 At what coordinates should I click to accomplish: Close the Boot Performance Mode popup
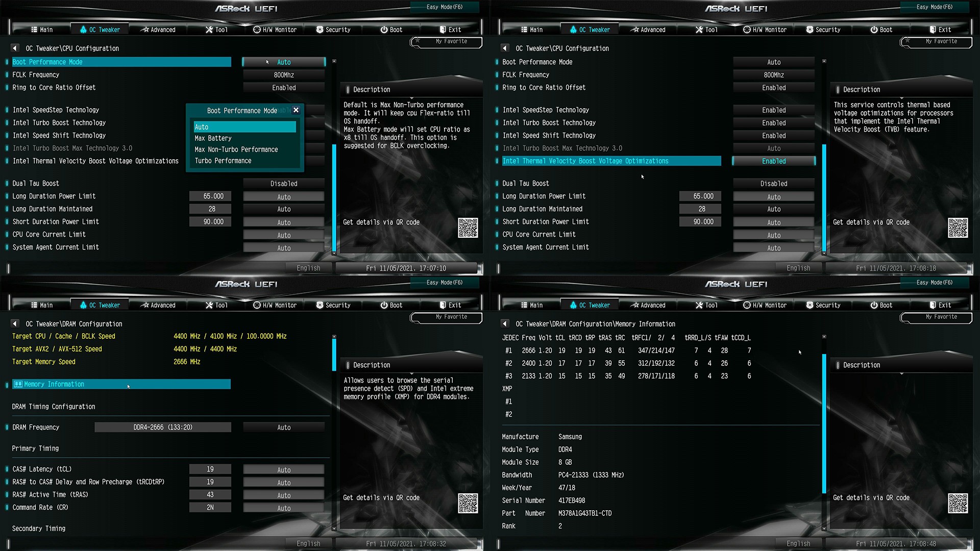[x=296, y=110]
